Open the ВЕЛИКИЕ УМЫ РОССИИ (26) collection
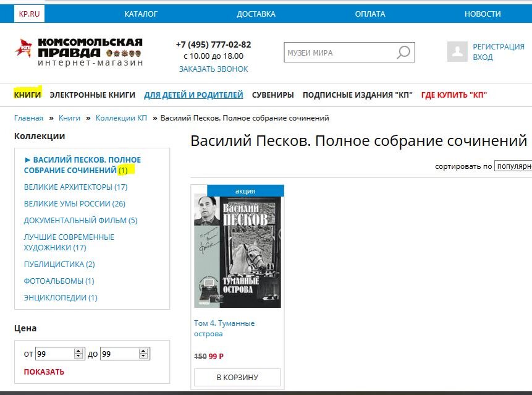Screen dimensions: 532x395 coord(75,203)
